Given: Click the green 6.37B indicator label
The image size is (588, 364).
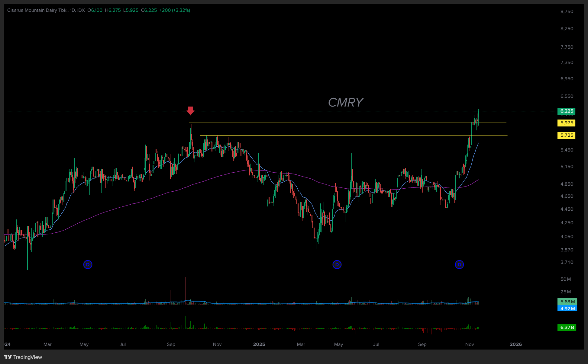Looking at the screenshot, I should tap(567, 327).
